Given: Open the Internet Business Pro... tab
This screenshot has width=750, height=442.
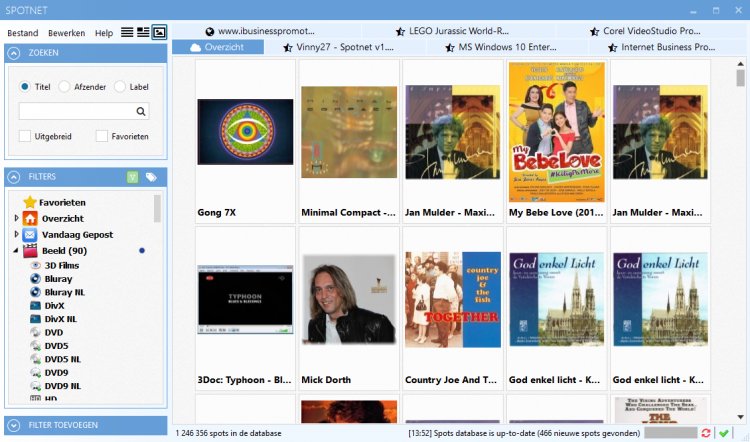Looking at the screenshot, I should (661, 47).
